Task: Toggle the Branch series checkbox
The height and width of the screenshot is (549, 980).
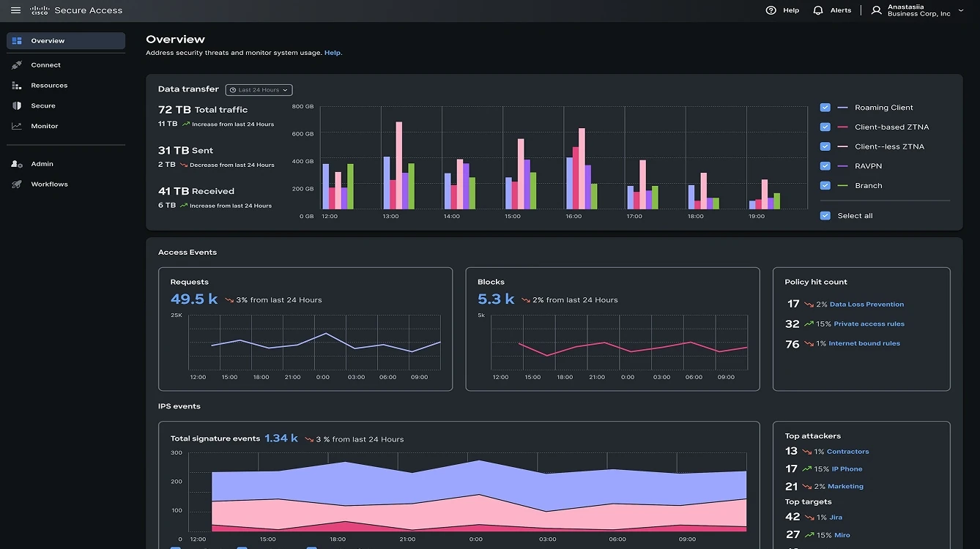Action: tap(825, 186)
